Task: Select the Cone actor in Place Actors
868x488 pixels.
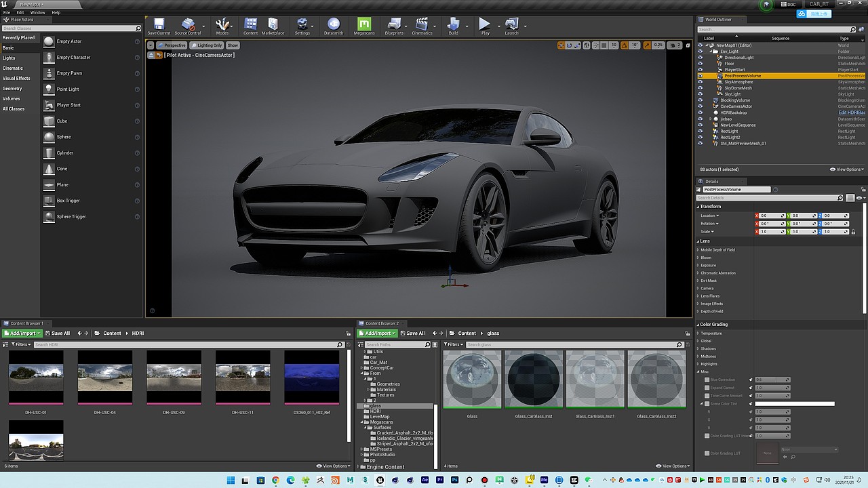Action: 49,169
